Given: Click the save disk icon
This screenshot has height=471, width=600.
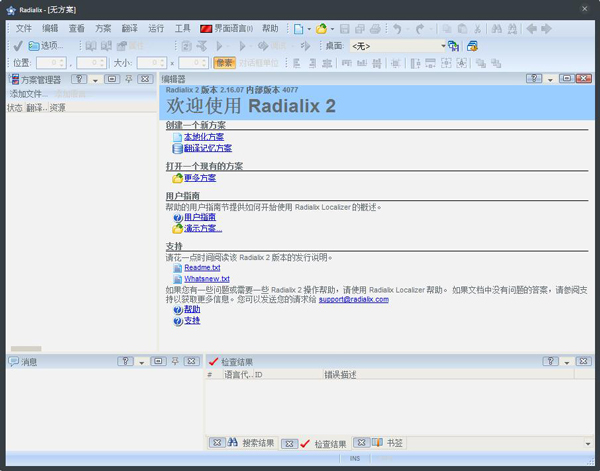Looking at the screenshot, I should point(344,29).
